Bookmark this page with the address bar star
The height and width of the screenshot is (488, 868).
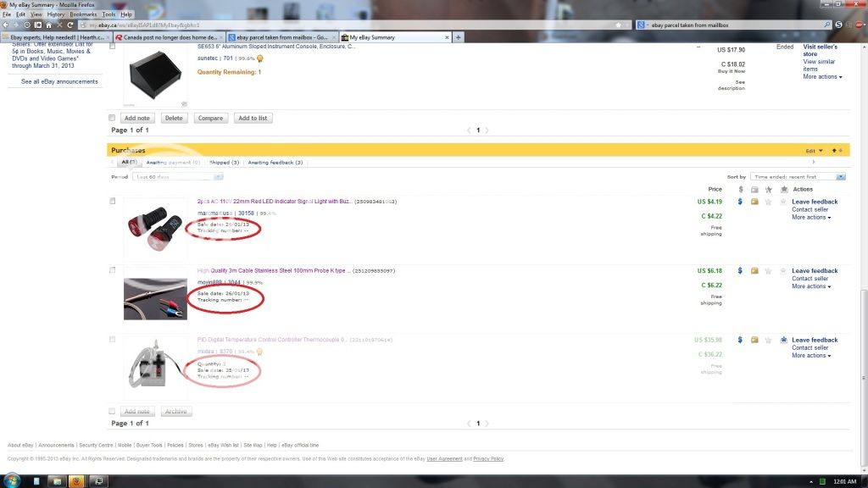[618, 25]
